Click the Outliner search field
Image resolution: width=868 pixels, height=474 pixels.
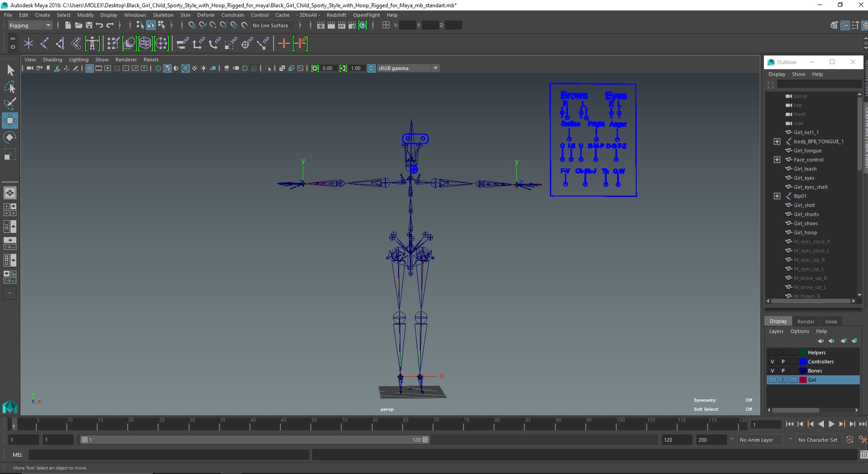(819, 84)
